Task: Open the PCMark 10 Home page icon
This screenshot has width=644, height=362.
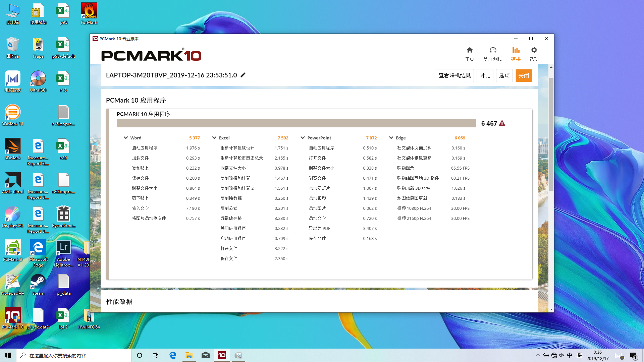Action: click(470, 54)
